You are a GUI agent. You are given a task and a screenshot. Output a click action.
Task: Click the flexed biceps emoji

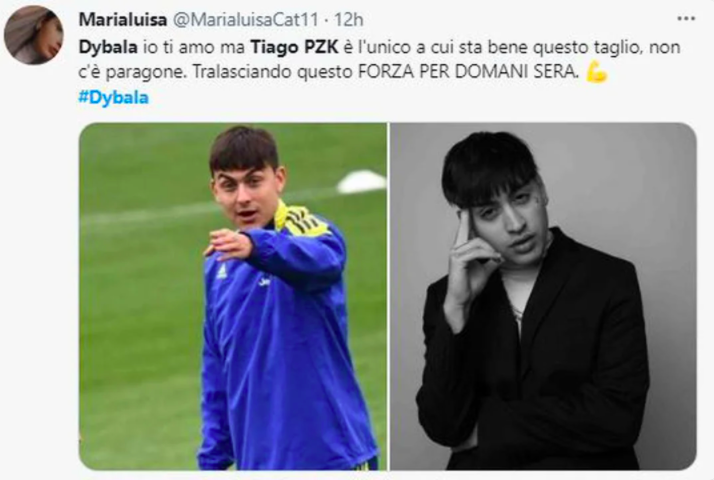(597, 72)
